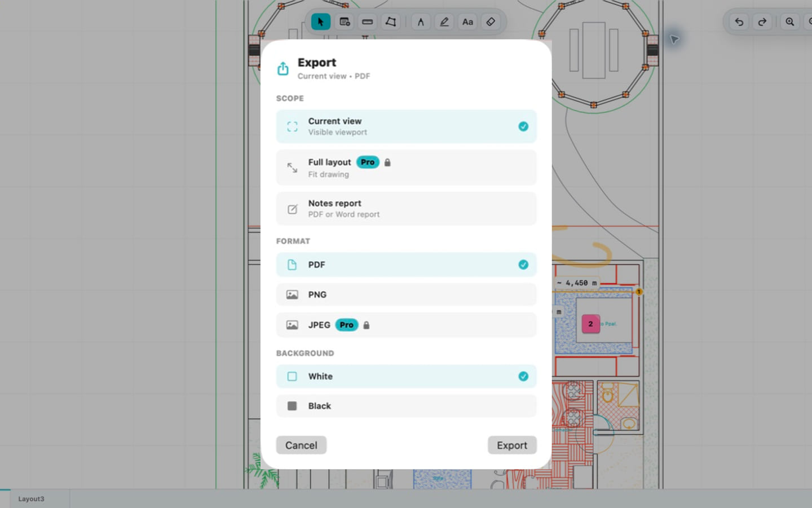The height and width of the screenshot is (508, 812).
Task: Click the '~ 4,450 m' measurement label
Action: (576, 283)
